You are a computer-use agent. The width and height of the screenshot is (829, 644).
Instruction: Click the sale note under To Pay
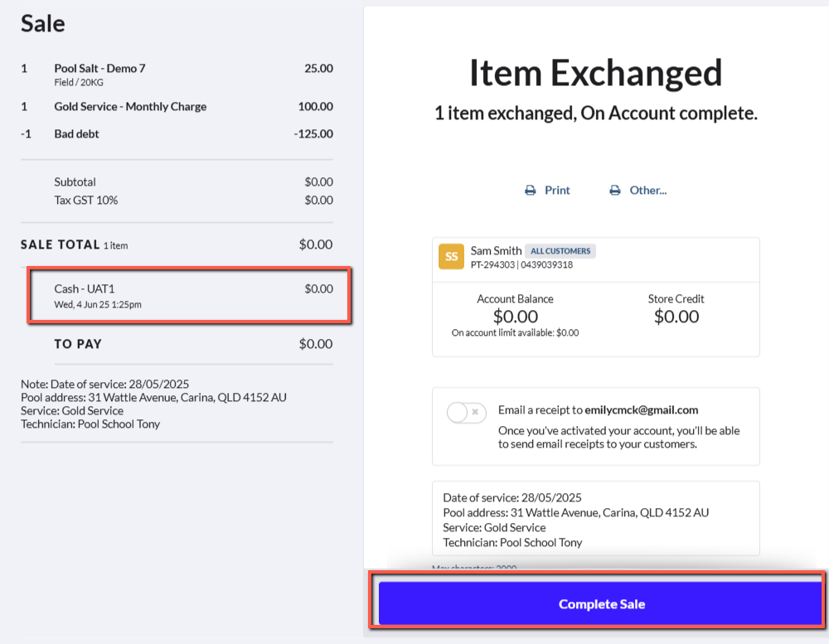[153, 404]
